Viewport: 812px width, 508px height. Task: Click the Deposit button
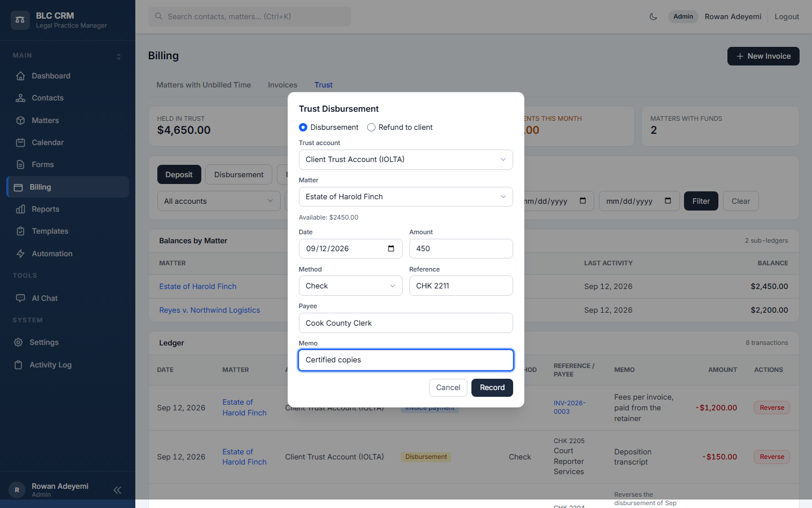pyautogui.click(x=179, y=174)
